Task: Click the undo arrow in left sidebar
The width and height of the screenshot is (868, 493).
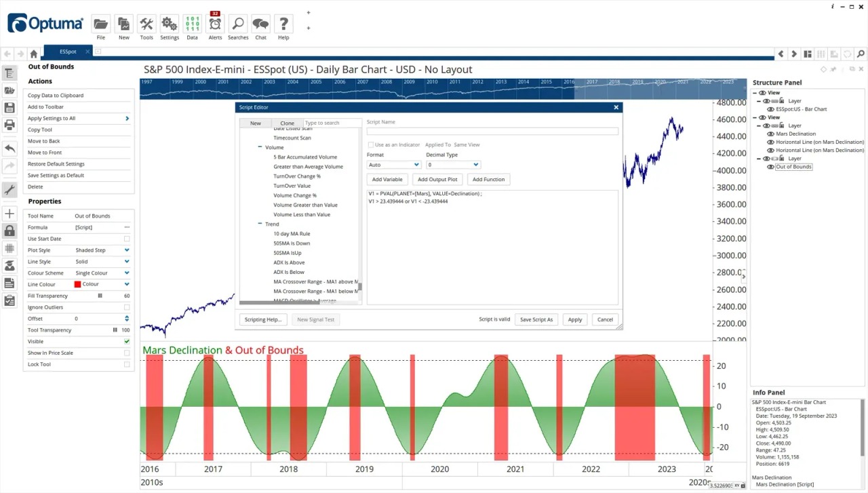Action: pos(9,149)
